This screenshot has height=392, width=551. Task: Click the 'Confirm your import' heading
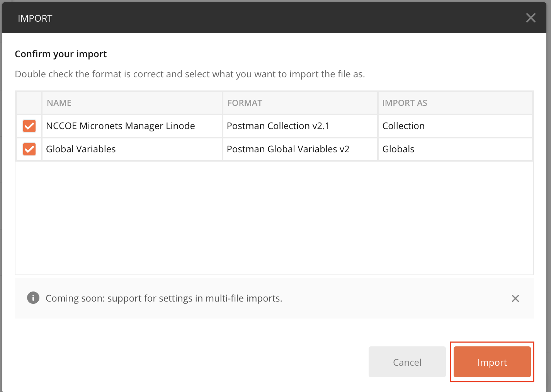[x=61, y=54]
